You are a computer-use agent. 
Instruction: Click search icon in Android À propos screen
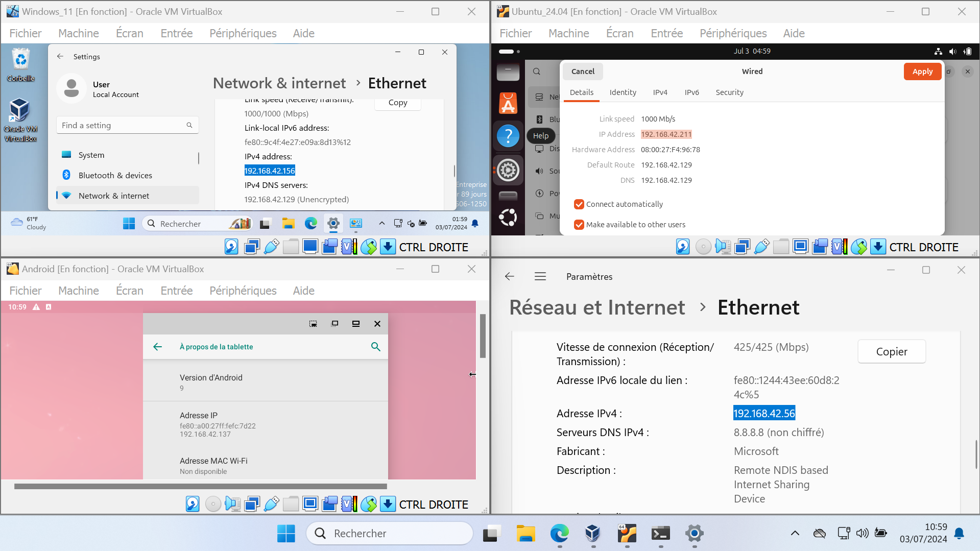[375, 347]
